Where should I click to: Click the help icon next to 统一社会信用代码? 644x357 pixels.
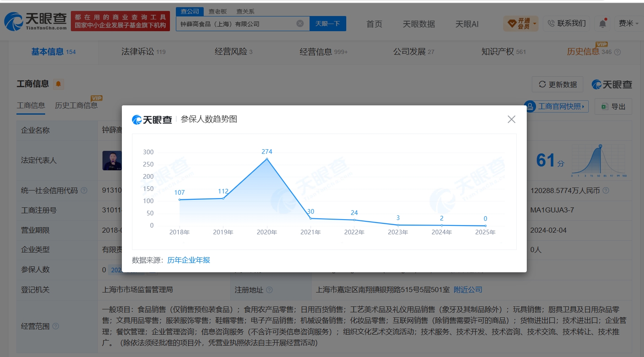tap(84, 191)
